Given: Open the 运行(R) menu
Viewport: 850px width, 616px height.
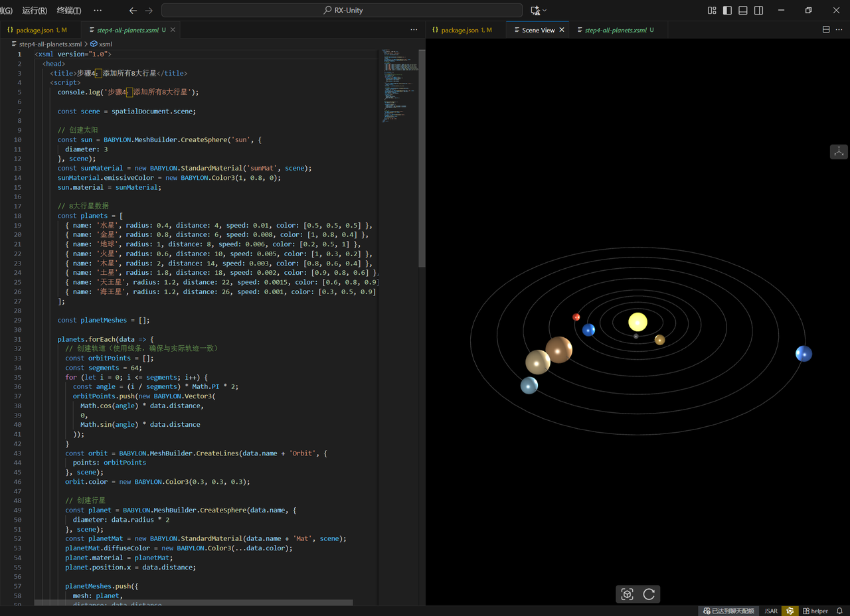Looking at the screenshot, I should pyautogui.click(x=35, y=11).
